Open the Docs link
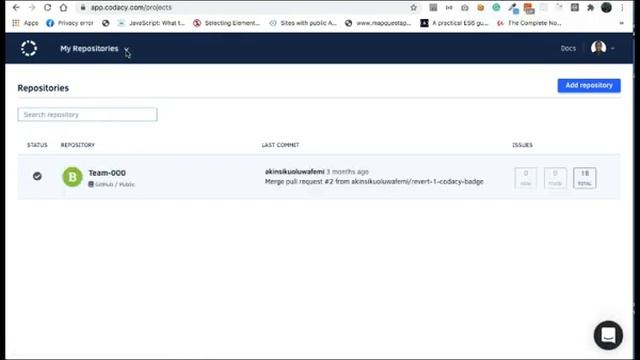640x360 pixels. 568,48
